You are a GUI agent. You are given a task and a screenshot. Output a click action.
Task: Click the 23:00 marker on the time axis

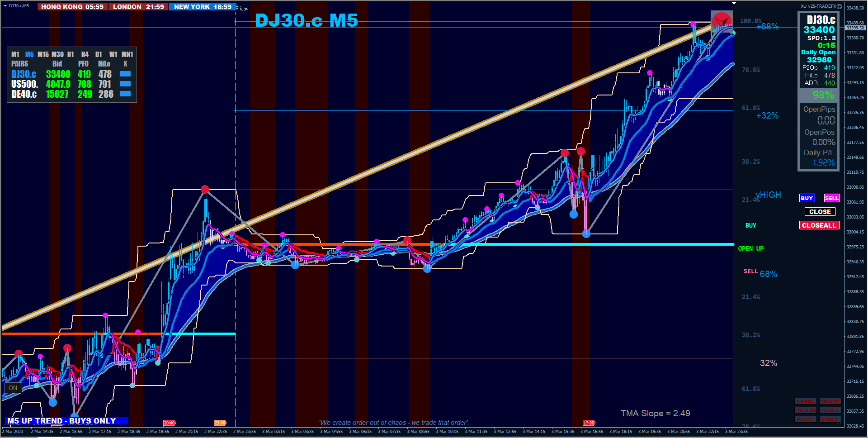(x=220, y=423)
